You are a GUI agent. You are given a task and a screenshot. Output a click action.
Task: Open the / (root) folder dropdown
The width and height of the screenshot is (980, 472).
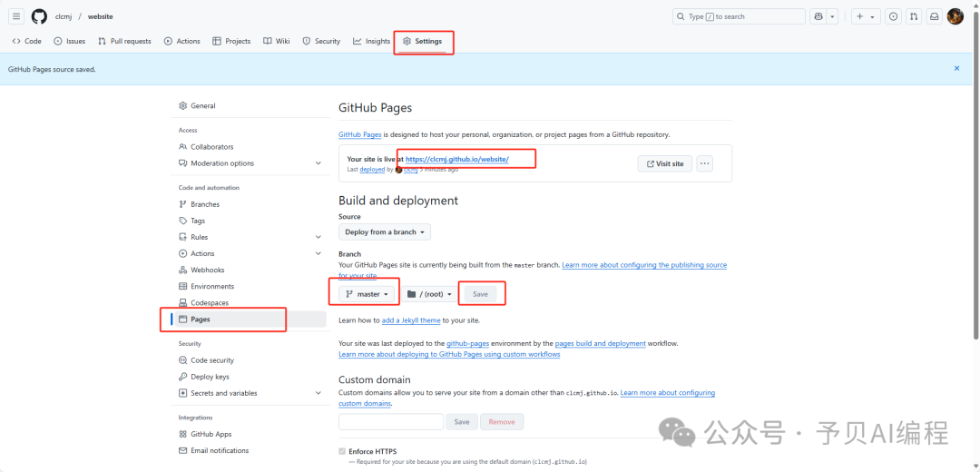429,294
